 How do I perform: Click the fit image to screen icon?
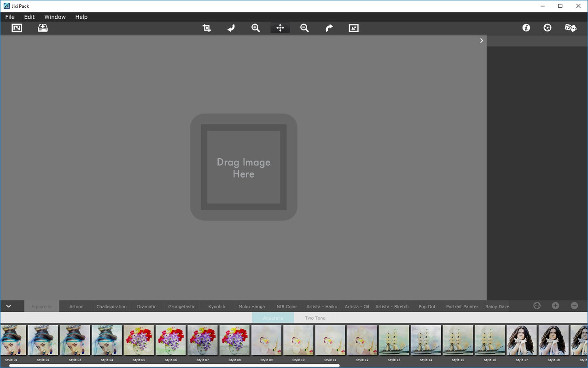(354, 28)
